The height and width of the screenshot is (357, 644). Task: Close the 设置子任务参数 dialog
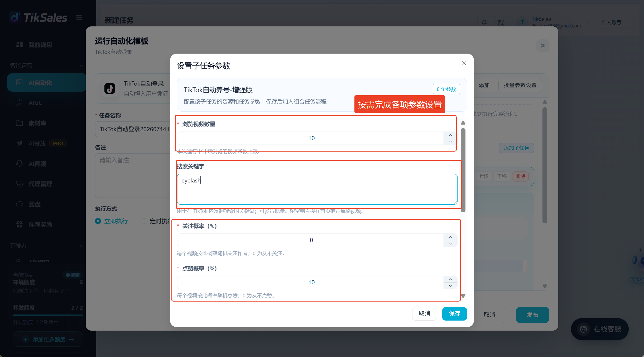(x=464, y=63)
